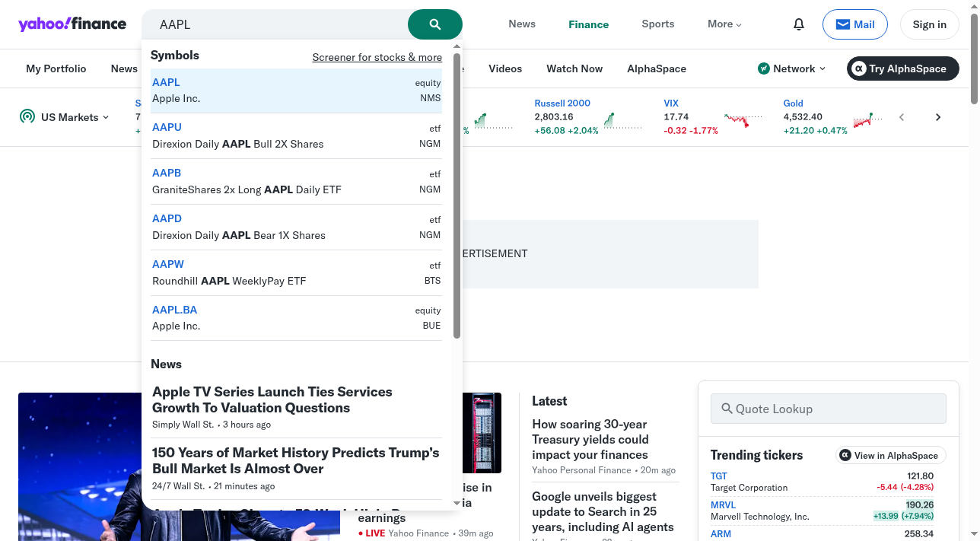Click the VIX sparkline chart
Viewport: 980px width, 541px height.
tap(743, 120)
